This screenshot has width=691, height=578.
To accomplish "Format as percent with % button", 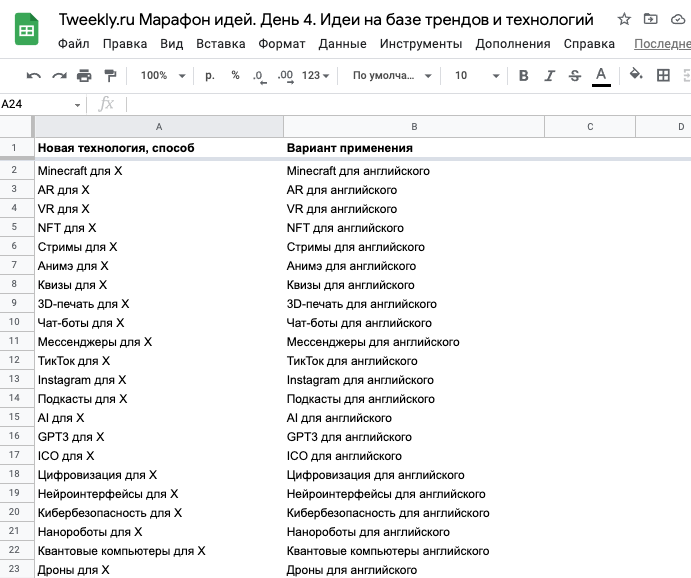I will coord(235,75).
